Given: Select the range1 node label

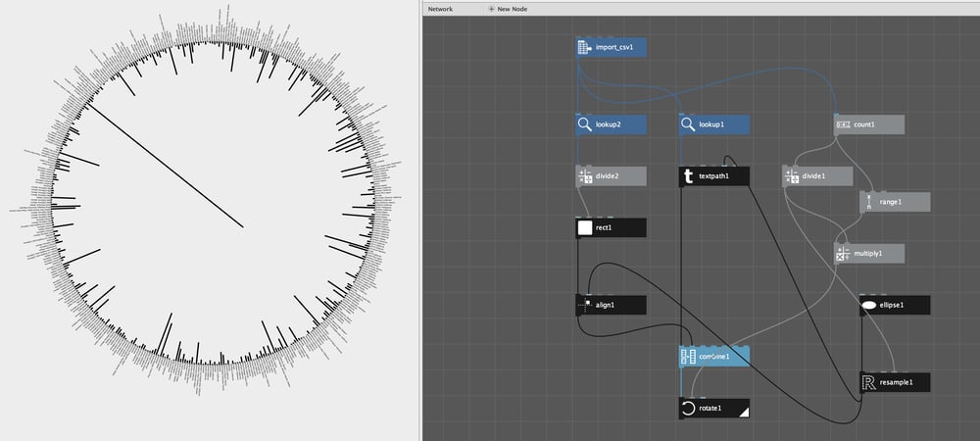Looking at the screenshot, I should 891,203.
